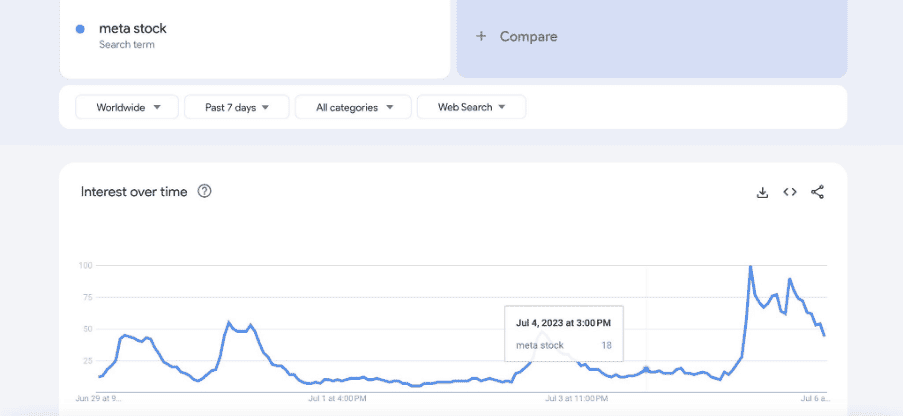This screenshot has height=416, width=904.
Task: Click the 75 label on y-axis
Action: click(x=88, y=297)
